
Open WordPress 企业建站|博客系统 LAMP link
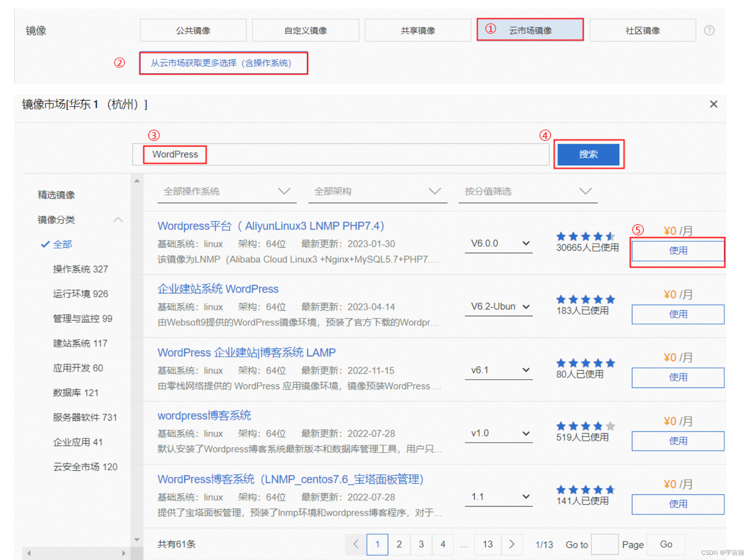coord(246,352)
